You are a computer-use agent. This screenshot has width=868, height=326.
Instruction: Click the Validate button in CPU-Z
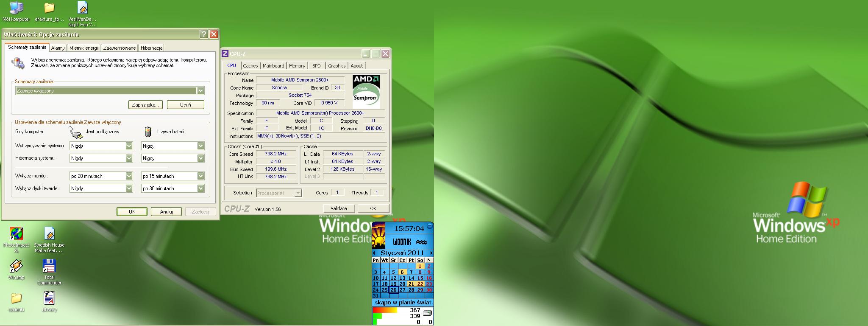pyautogui.click(x=339, y=208)
